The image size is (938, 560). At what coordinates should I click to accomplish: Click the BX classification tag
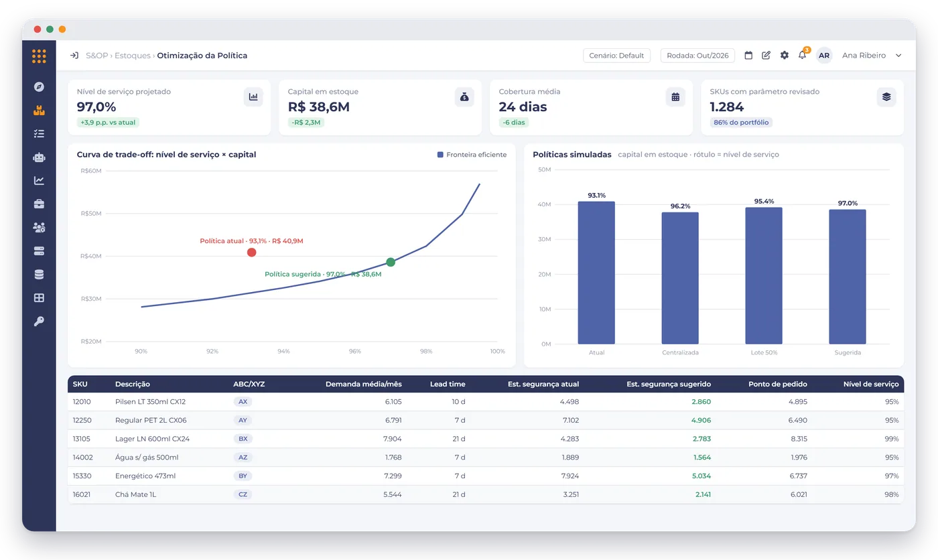point(243,439)
